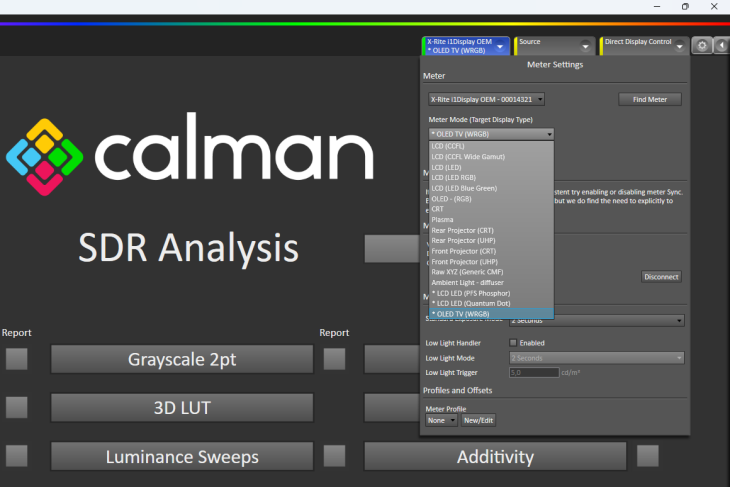Toggle Report checkbox beside Grayscale 2pt
This screenshot has width=730, height=487.
point(17,359)
